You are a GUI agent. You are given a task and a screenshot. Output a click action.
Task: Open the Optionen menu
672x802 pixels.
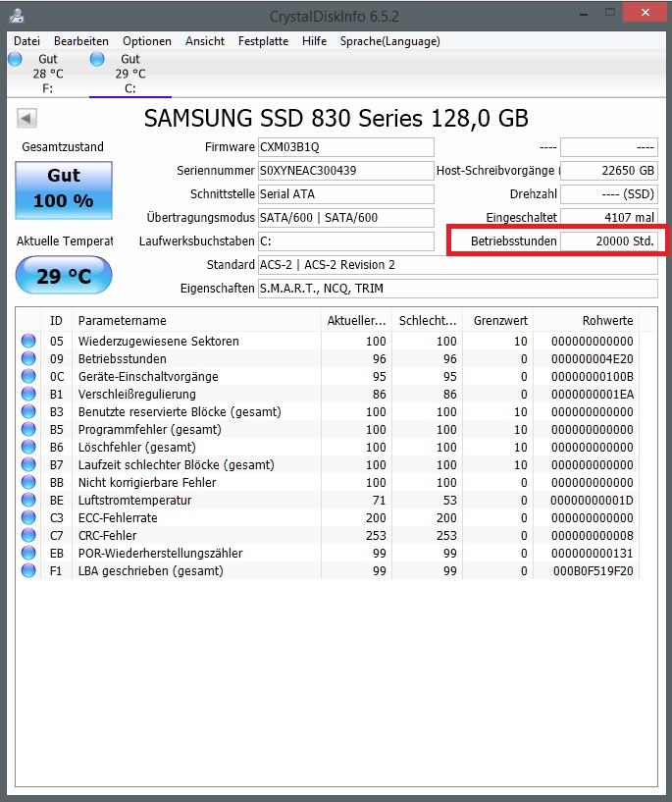point(147,41)
